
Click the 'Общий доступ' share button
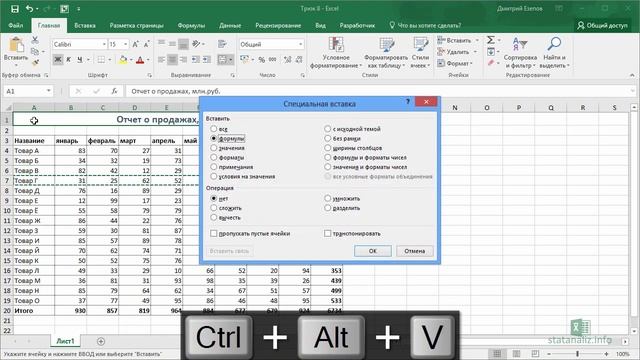[x=602, y=25]
